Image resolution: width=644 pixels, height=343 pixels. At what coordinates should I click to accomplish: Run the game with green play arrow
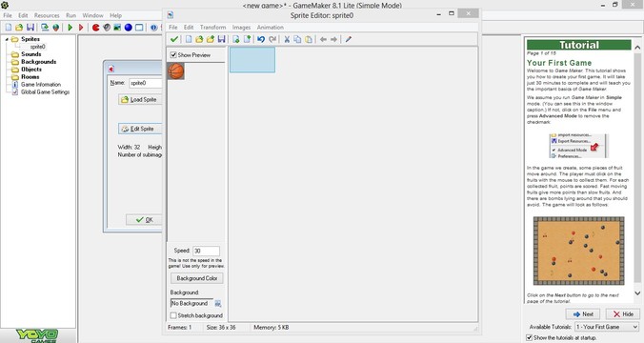70,27
